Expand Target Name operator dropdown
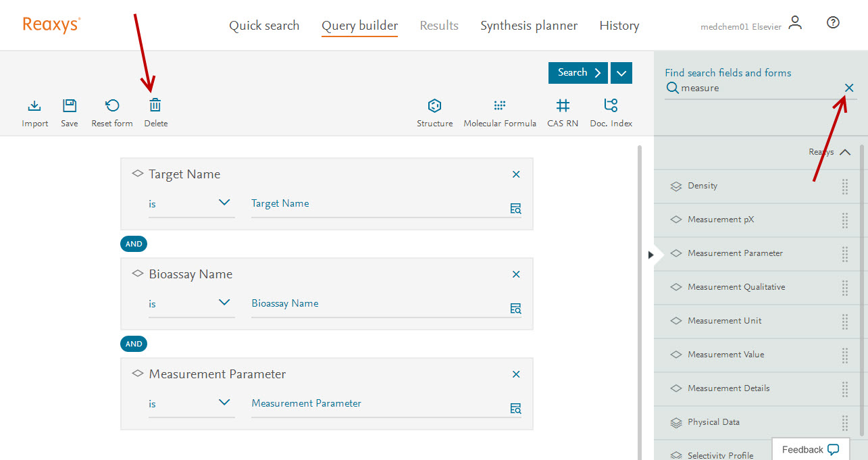Screen dimensions: 868x460 pyautogui.click(x=224, y=203)
